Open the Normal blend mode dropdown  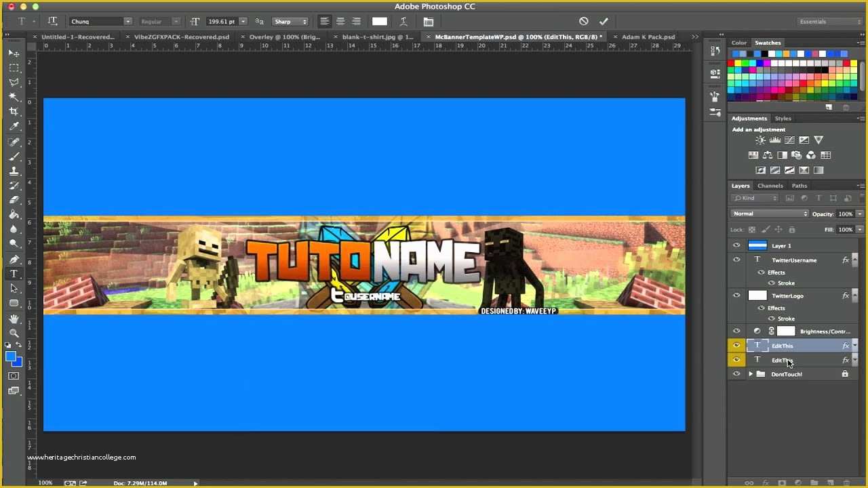coord(770,213)
